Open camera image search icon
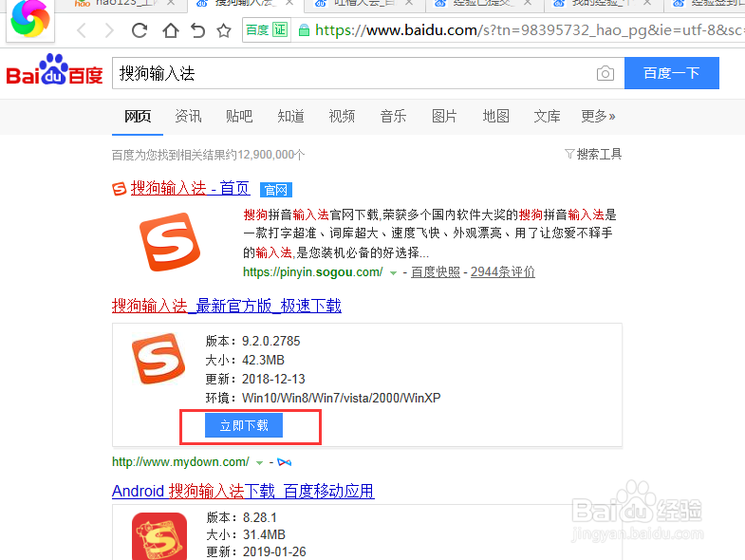 (605, 73)
